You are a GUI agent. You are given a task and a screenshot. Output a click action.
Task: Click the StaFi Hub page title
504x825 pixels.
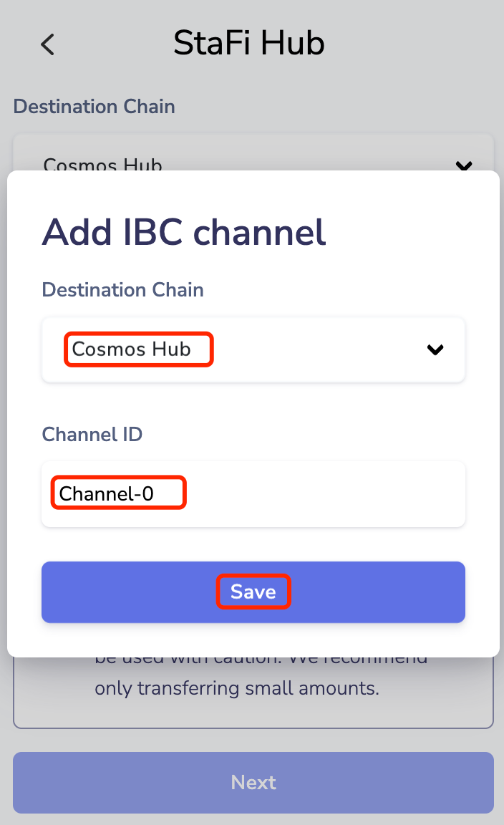[x=248, y=44]
